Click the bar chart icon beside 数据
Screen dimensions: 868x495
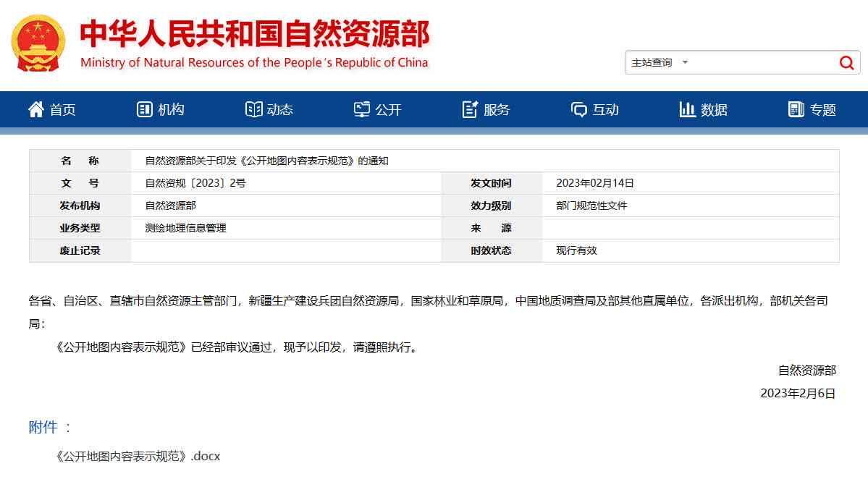pyautogui.click(x=687, y=109)
